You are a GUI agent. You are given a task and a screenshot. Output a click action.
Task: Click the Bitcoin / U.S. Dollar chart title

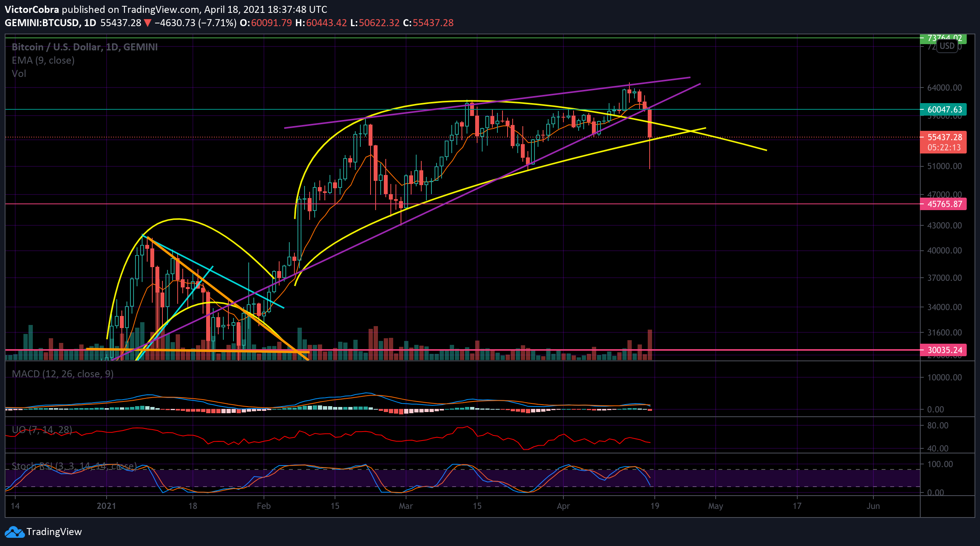(85, 47)
